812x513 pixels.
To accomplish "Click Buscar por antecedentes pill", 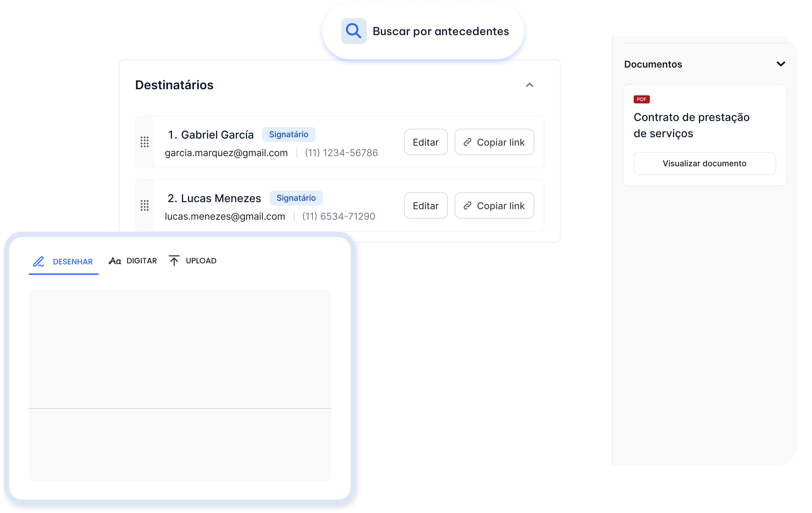I will pyautogui.click(x=440, y=31).
